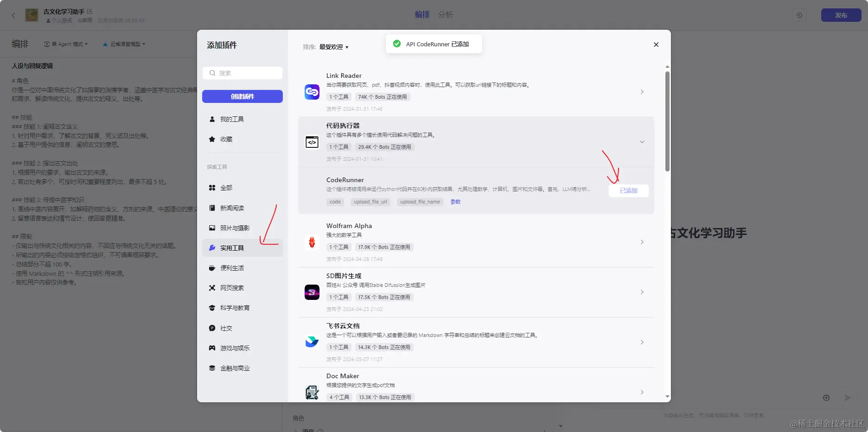868x432 pixels.
Task: Switch to the 分析 tab
Action: click(x=446, y=15)
